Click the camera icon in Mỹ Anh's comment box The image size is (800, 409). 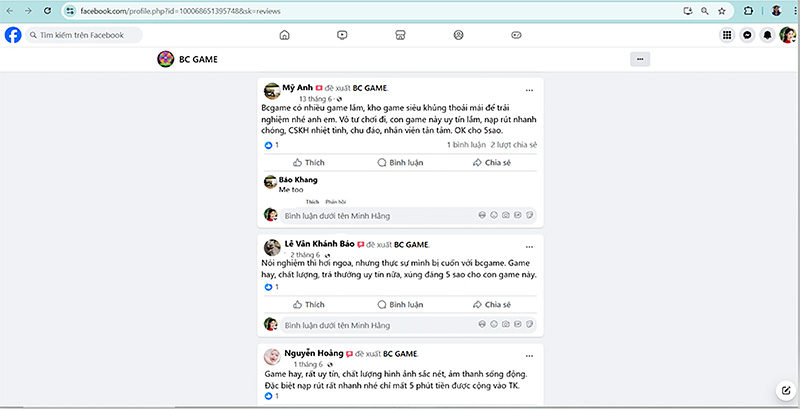pyautogui.click(x=505, y=215)
